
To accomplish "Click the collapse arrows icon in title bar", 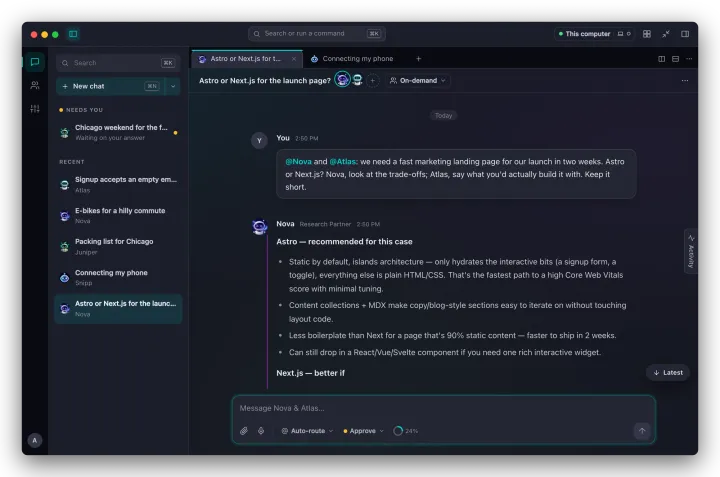I will [x=666, y=34].
